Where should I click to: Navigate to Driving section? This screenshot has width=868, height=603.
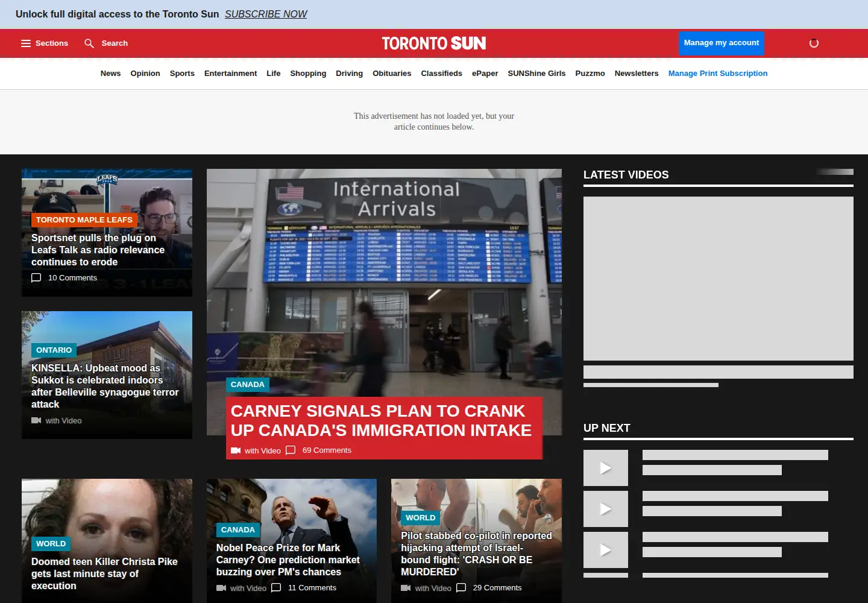350,74
